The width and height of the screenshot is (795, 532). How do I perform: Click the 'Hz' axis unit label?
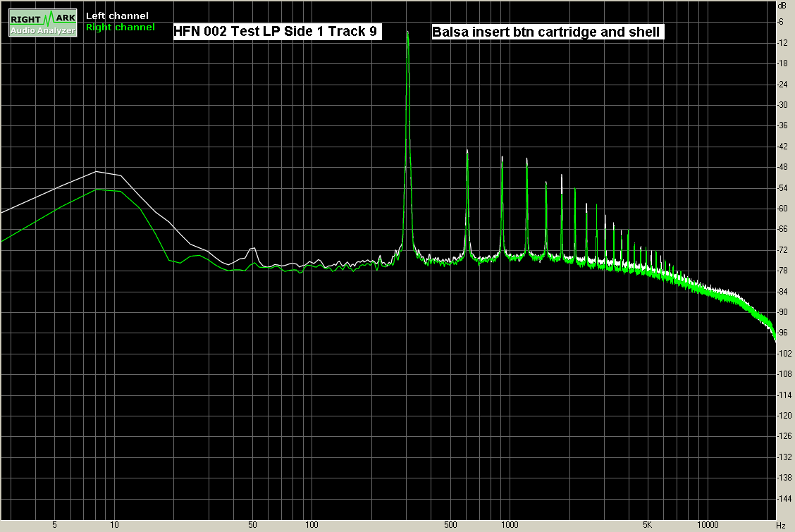pos(781,526)
